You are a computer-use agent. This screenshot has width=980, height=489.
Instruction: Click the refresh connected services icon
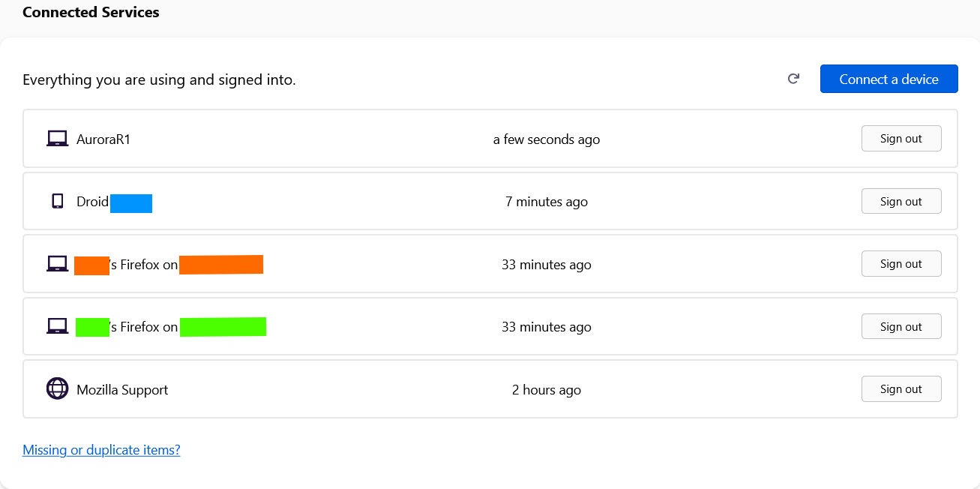[793, 79]
